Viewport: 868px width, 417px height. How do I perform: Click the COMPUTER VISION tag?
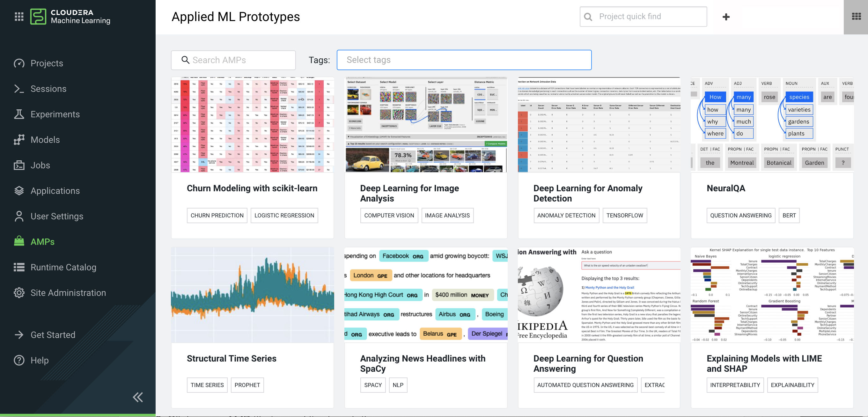pos(389,215)
